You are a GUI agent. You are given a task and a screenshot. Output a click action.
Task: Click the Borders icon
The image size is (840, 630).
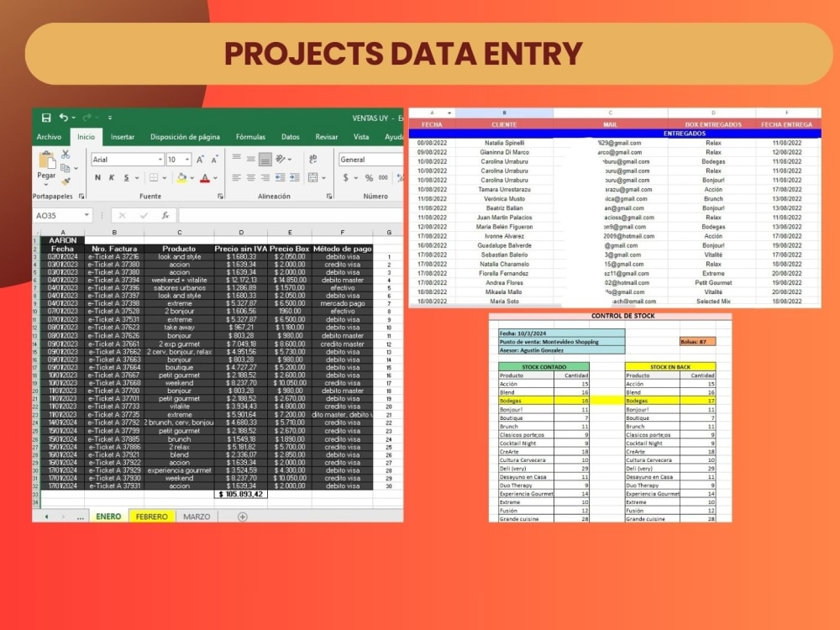click(x=154, y=177)
